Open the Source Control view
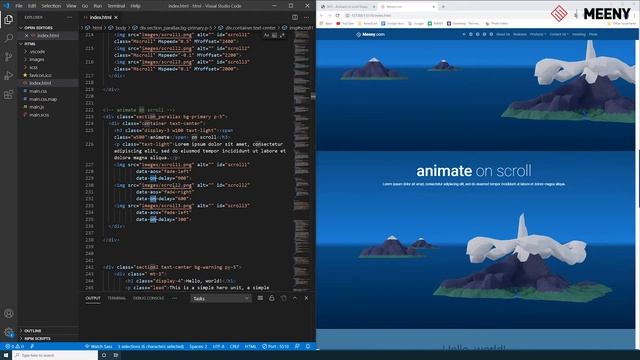The image size is (640, 360). coord(9,57)
